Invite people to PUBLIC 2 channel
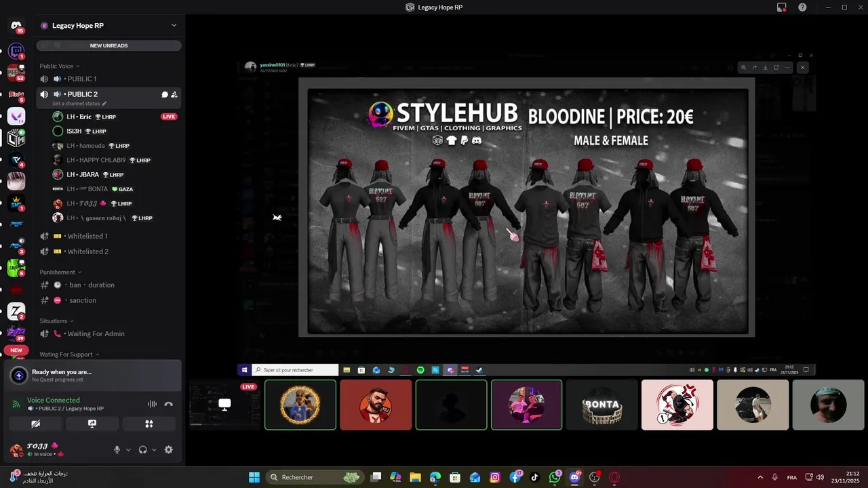This screenshot has width=868, height=488. pyautogui.click(x=174, y=94)
